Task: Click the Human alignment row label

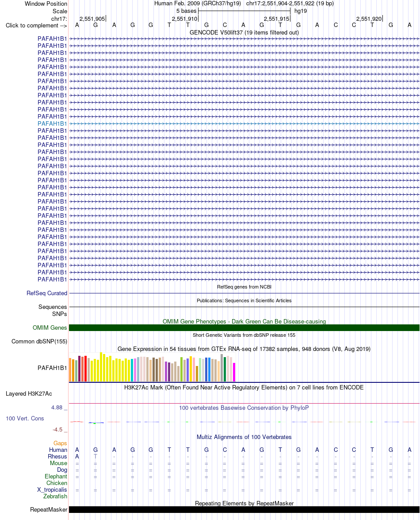Action: [58, 450]
